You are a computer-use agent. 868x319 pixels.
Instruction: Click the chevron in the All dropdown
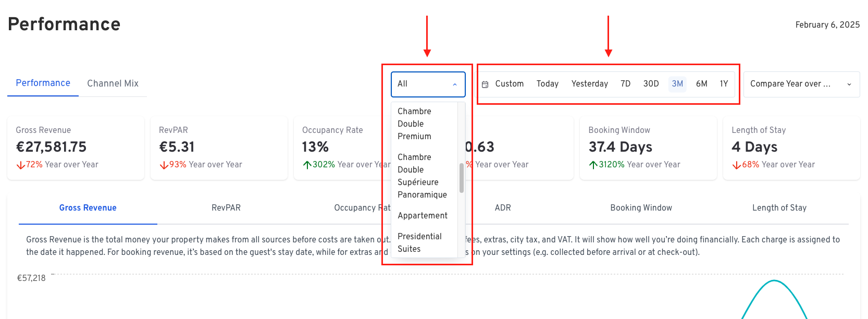[455, 84]
